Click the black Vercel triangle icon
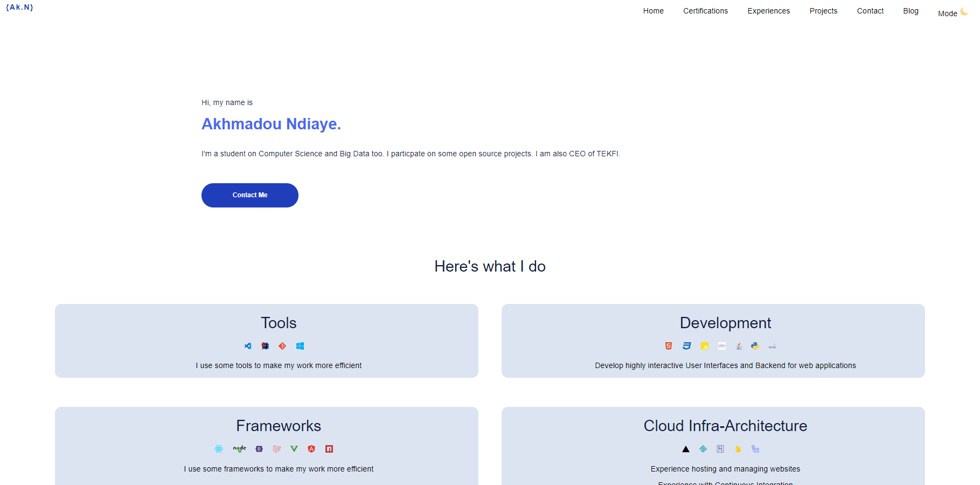The height and width of the screenshot is (485, 980). 686,449
